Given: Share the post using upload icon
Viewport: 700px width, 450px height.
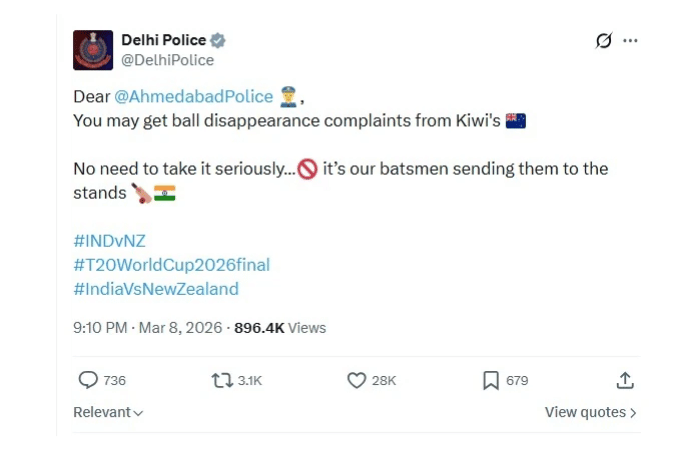Looking at the screenshot, I should [625, 380].
